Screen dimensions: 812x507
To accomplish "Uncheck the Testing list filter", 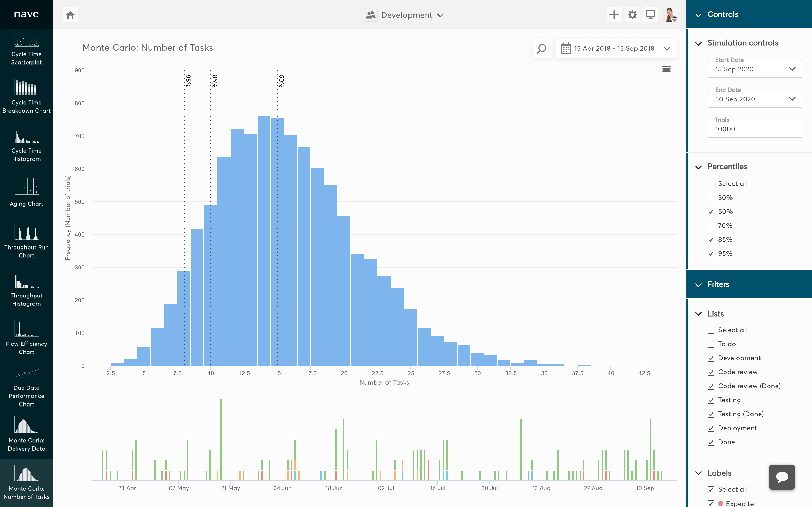I will (x=711, y=400).
